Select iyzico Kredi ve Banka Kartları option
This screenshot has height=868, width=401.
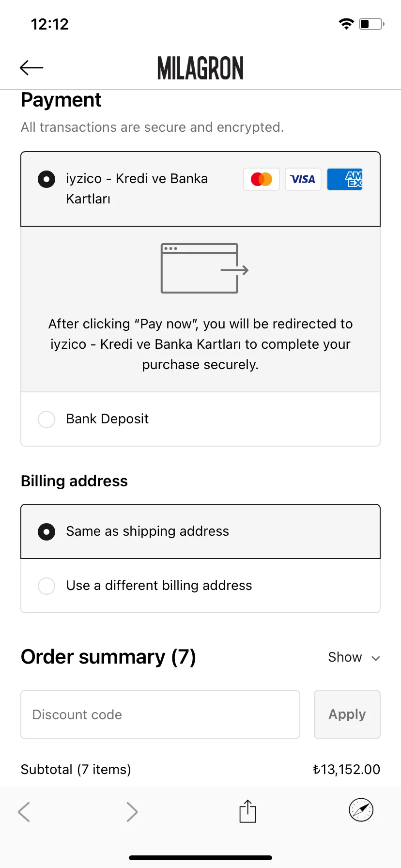200,189
